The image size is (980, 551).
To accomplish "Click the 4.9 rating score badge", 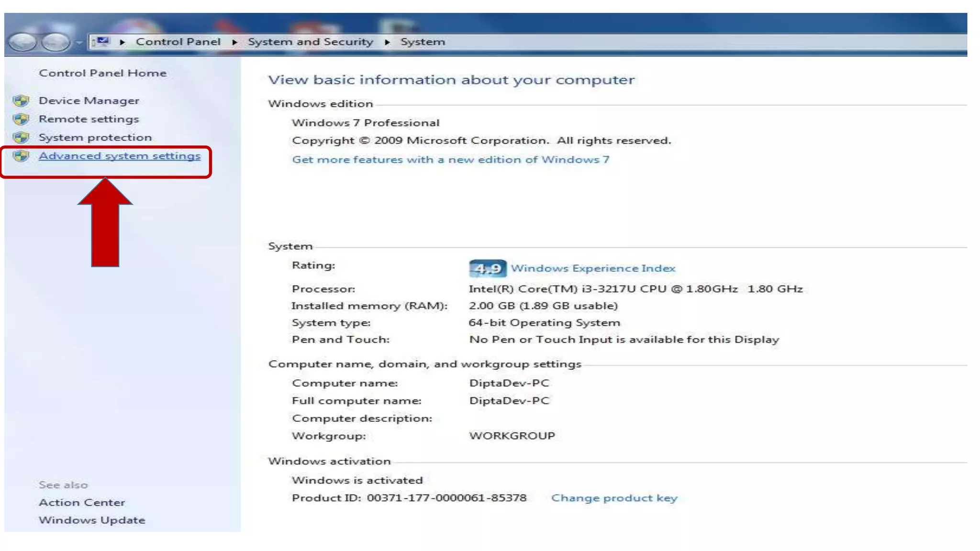I will [487, 269].
